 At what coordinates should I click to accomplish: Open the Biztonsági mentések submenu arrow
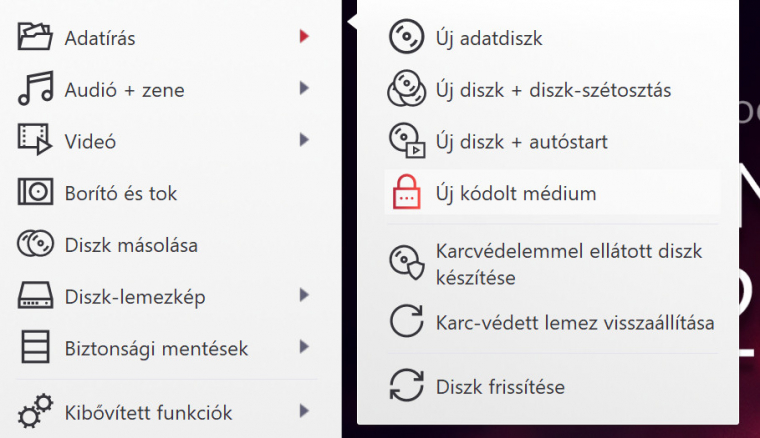(x=303, y=348)
